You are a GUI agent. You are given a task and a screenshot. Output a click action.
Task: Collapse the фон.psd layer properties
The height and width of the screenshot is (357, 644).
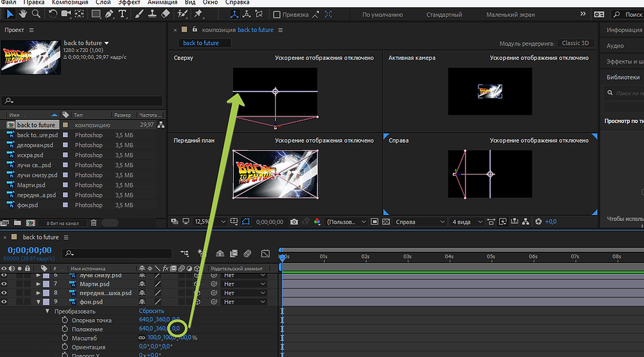38,302
